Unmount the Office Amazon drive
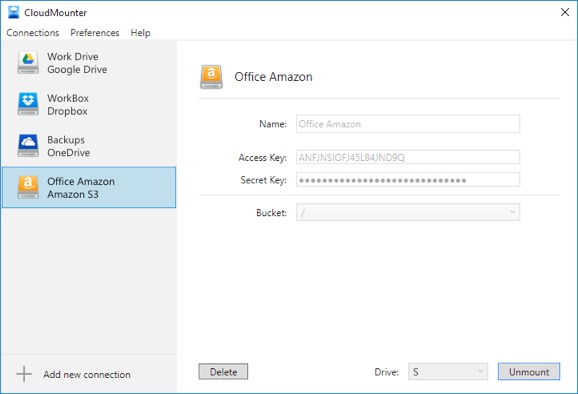This screenshot has width=578, height=394. 529,372
